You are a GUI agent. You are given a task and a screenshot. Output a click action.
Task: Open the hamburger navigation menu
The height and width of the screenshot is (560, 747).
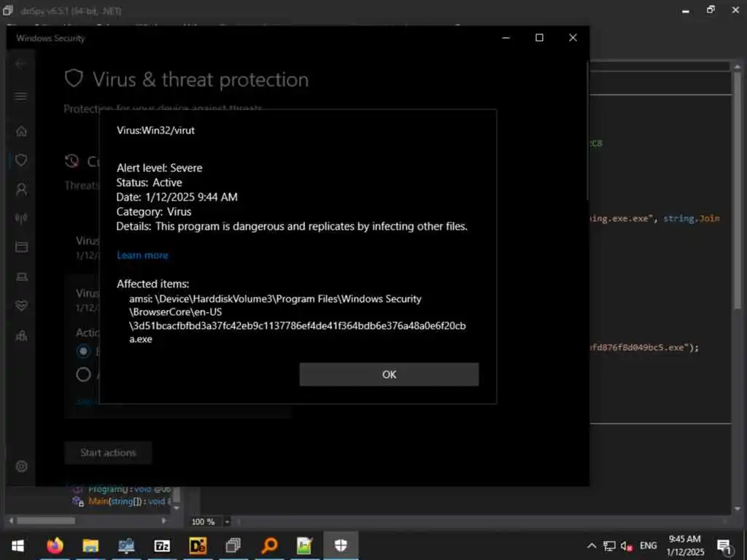(x=20, y=97)
